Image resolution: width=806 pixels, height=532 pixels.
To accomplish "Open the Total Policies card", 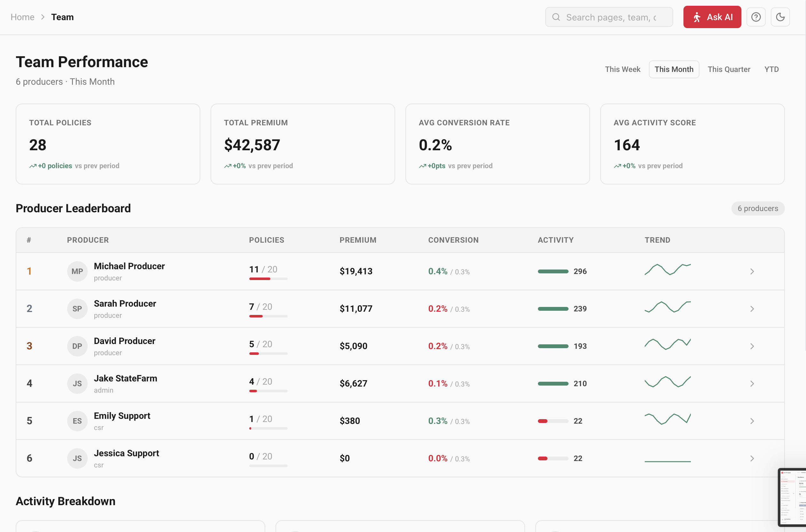I will point(108,144).
